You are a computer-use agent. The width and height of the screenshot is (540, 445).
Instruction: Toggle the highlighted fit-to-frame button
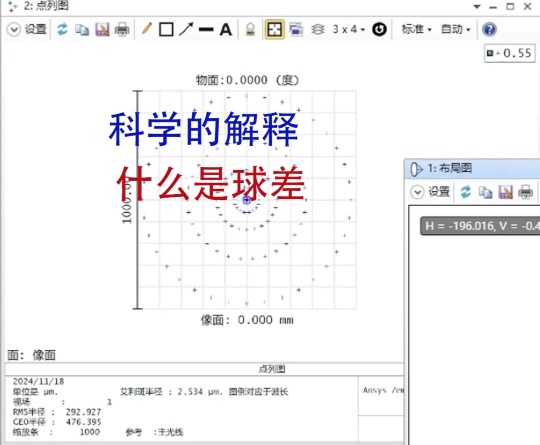pos(274,29)
